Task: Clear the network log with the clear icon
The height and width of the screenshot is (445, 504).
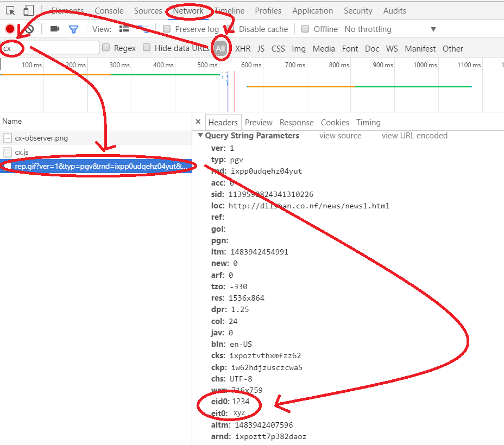Action: (x=29, y=29)
